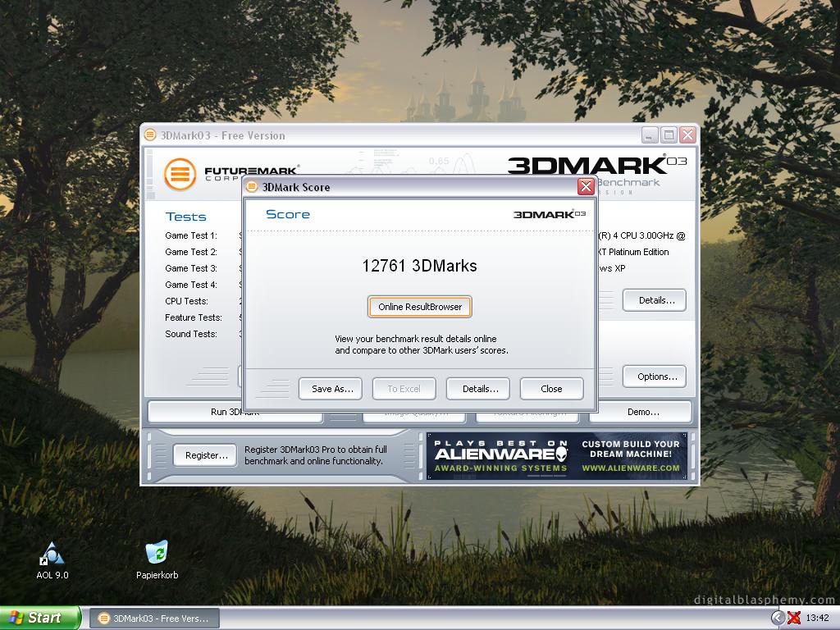The image size is (840, 630).
Task: Close the 3DMark Score dialog via Close button
Action: pos(551,389)
